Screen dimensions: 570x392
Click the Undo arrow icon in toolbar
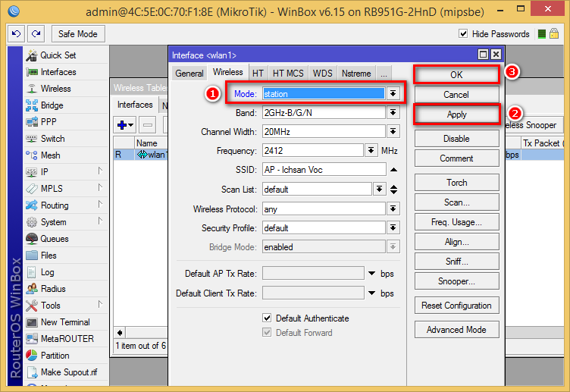click(17, 34)
